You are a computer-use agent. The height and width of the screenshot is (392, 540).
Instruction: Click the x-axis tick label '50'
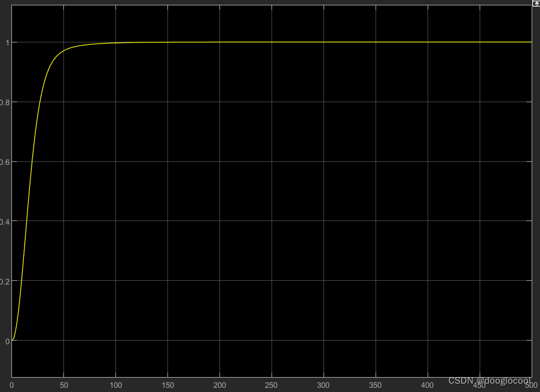(64, 385)
